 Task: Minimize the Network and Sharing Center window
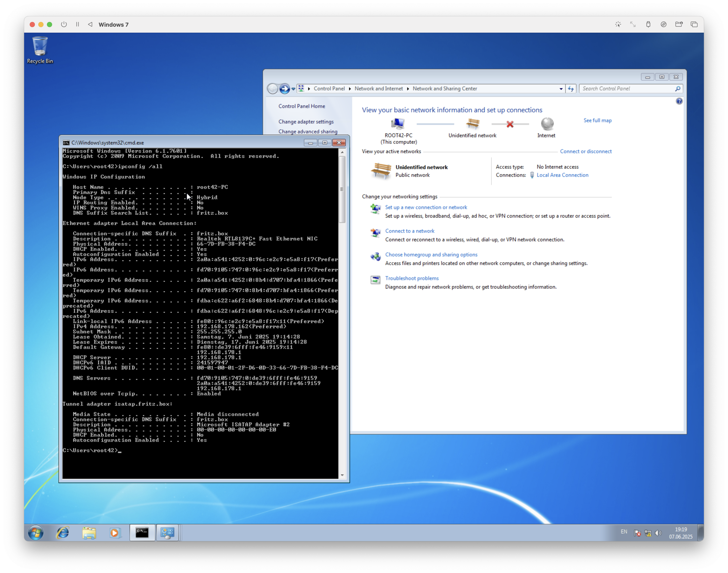(x=647, y=77)
